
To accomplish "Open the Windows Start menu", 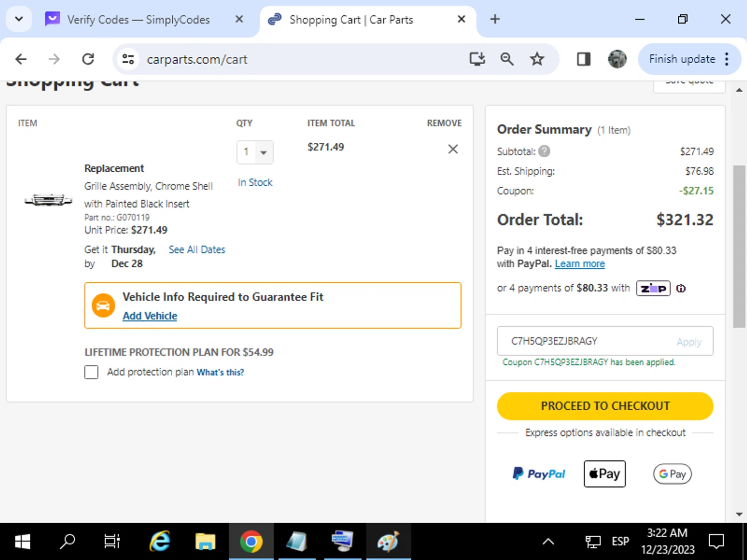I will click(22, 541).
